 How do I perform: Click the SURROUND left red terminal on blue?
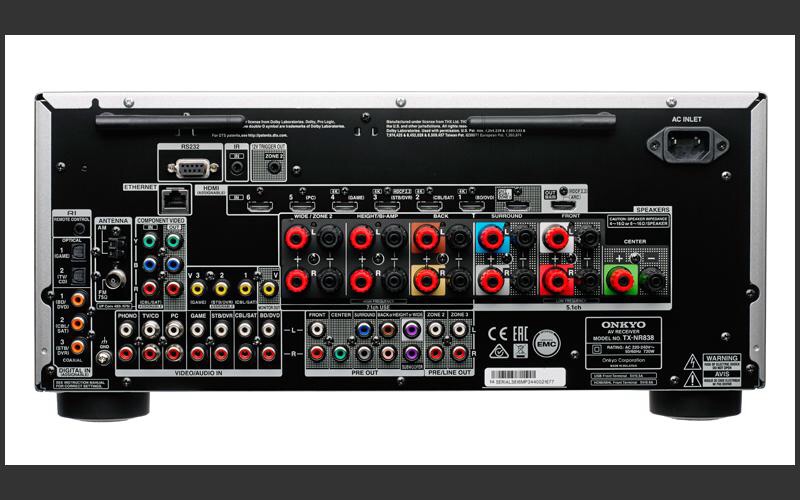492,237
